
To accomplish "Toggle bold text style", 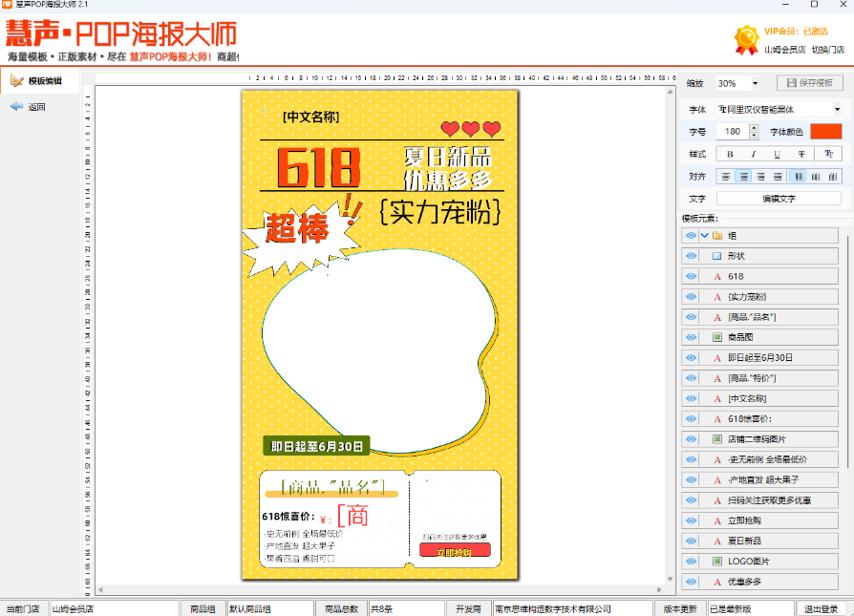I will click(x=731, y=154).
